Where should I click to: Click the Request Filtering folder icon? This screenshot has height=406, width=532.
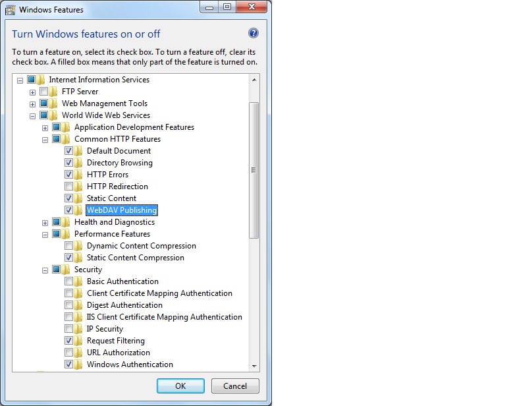(x=78, y=341)
